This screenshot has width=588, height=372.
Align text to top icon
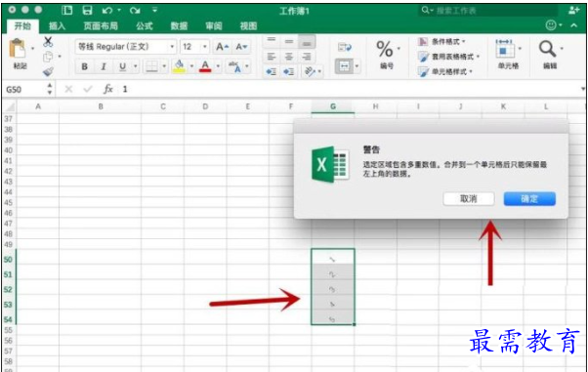[272, 40]
